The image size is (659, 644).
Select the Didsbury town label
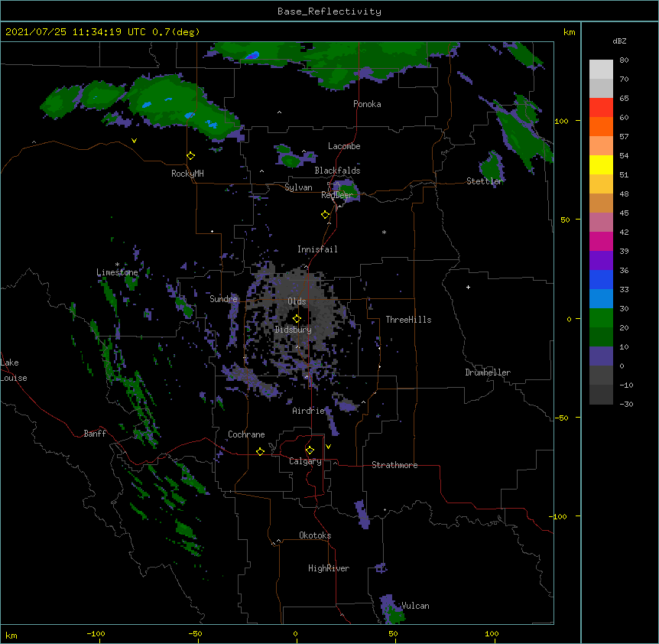(x=293, y=330)
